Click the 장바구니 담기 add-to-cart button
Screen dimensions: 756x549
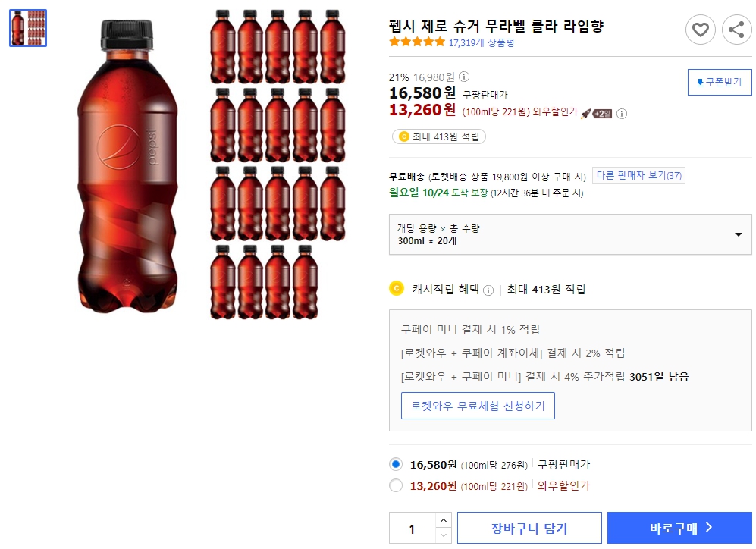(x=529, y=527)
